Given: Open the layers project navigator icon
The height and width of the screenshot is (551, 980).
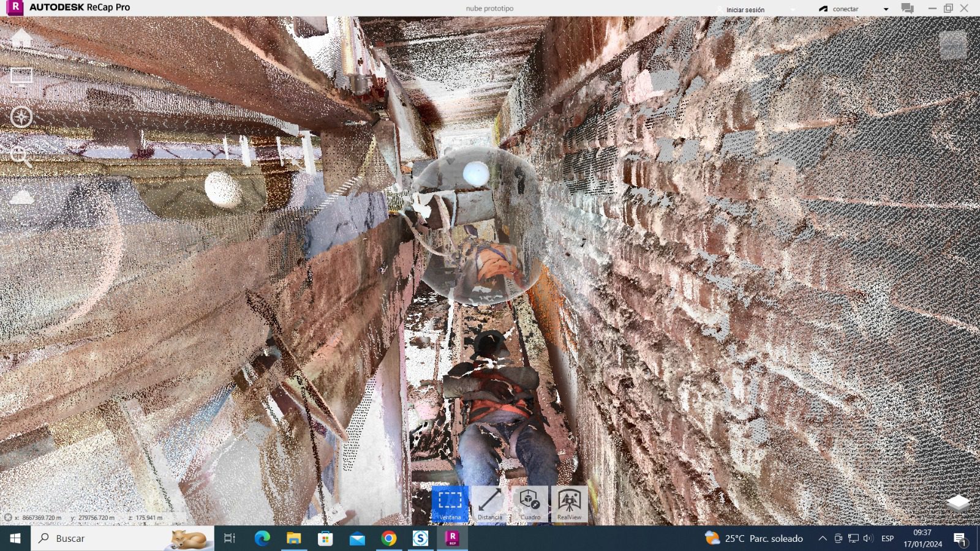Looking at the screenshot, I should [x=958, y=503].
